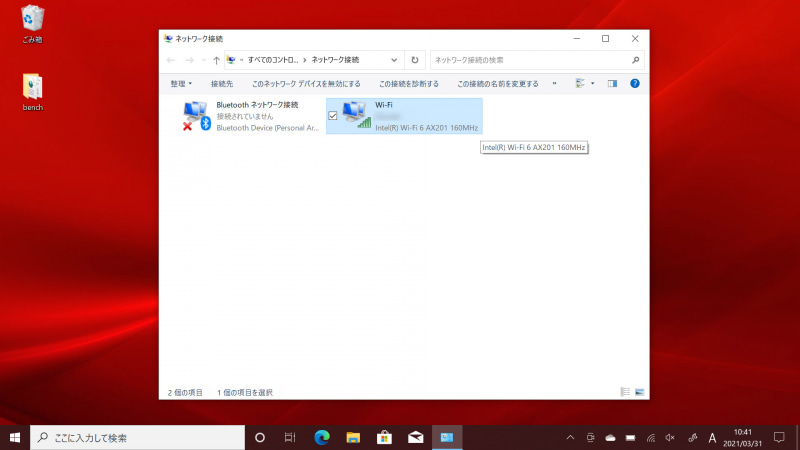The width and height of the screenshot is (800, 450).
Task: Click すべてのコントロ... breadcrumb
Action: point(273,60)
